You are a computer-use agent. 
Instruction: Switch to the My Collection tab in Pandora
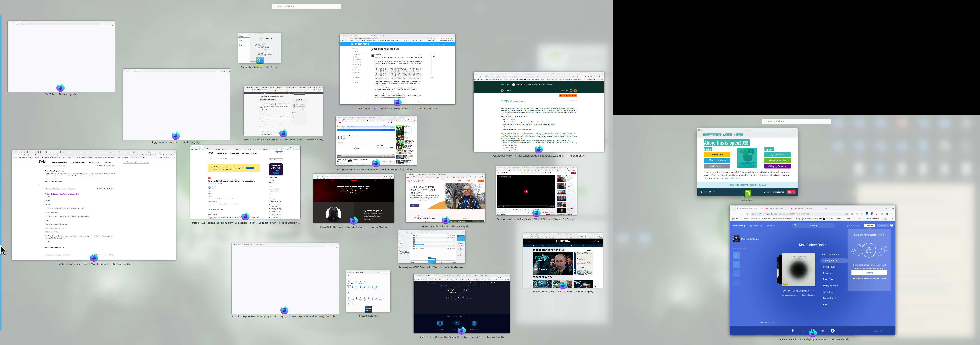(755, 225)
